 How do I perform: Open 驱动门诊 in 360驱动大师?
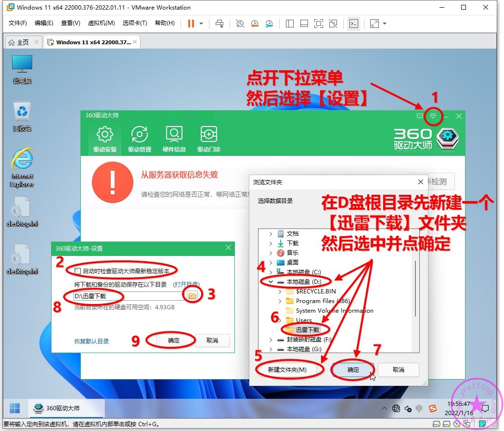(x=209, y=139)
